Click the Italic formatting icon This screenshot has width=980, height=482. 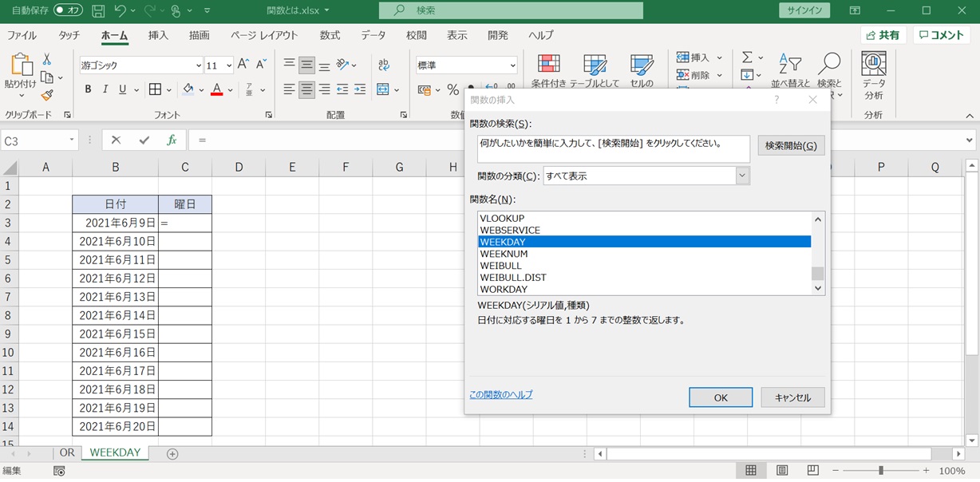pos(105,89)
